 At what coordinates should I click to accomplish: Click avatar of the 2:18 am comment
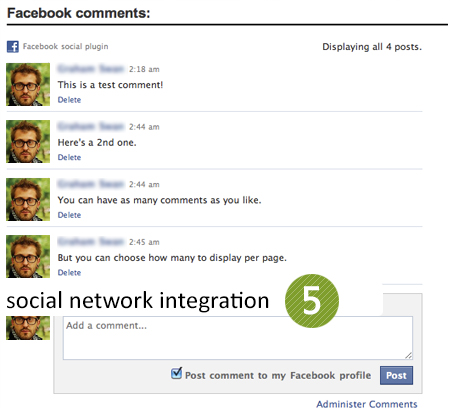click(28, 84)
